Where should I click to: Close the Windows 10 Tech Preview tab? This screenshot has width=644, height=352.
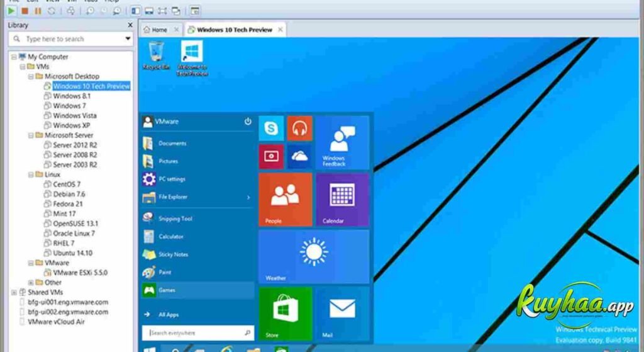point(280,30)
